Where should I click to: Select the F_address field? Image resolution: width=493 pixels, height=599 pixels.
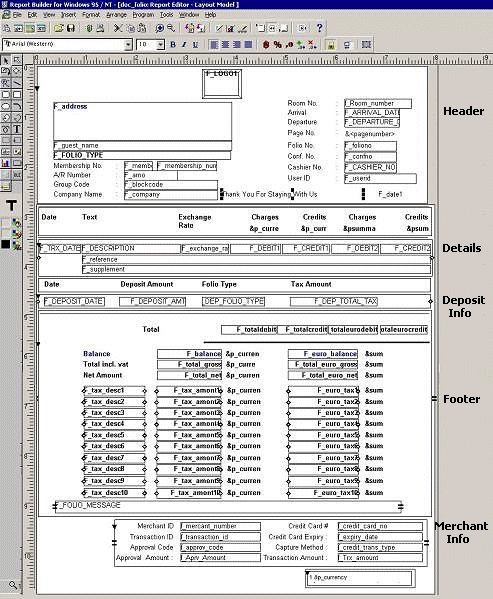[142, 121]
